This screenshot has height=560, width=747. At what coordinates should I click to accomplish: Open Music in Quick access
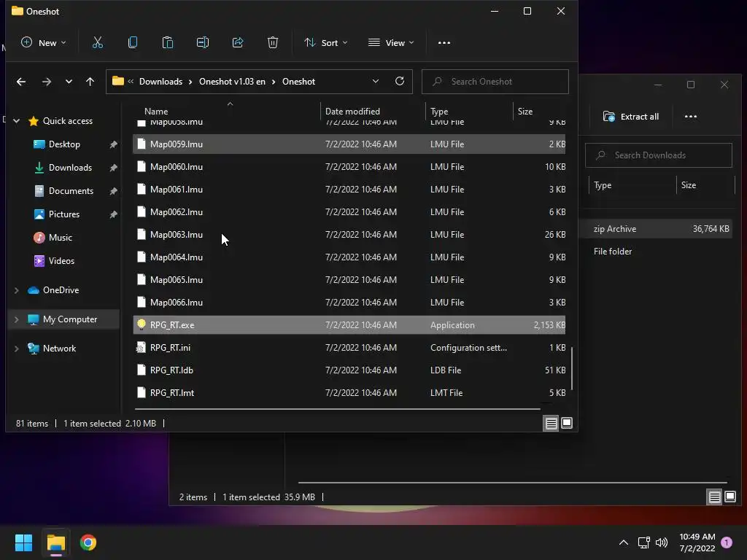point(61,238)
